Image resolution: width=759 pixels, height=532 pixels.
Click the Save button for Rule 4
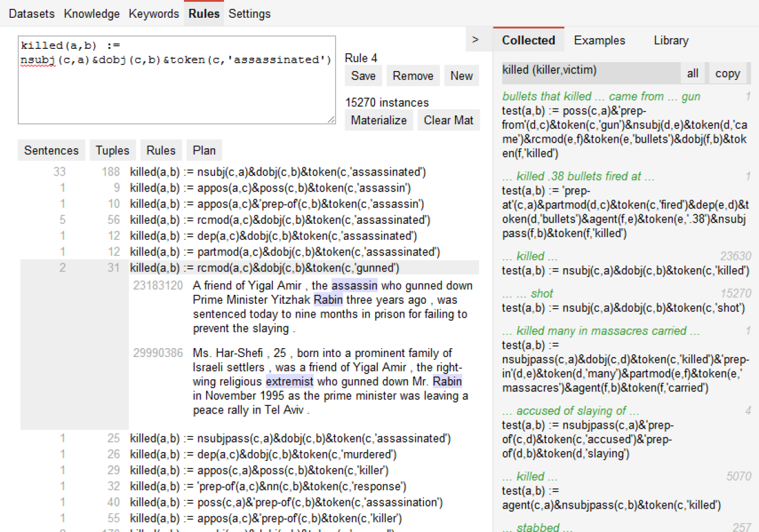point(363,76)
